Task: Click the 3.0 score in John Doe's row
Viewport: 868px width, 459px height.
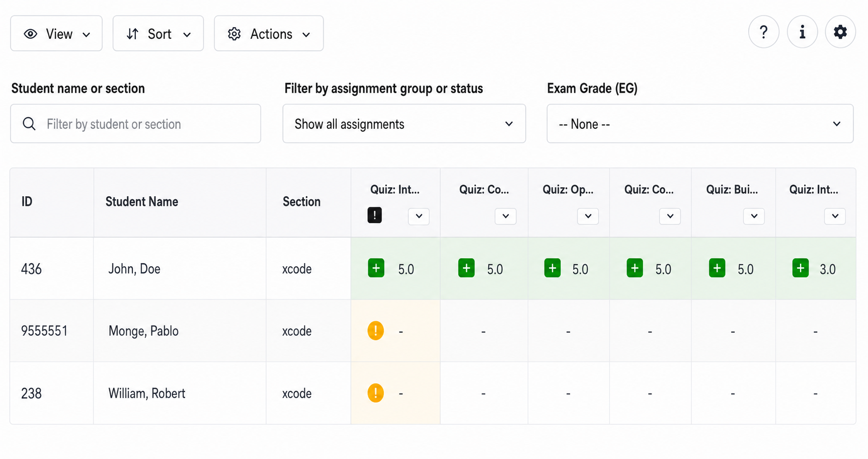Action: pyautogui.click(x=828, y=269)
